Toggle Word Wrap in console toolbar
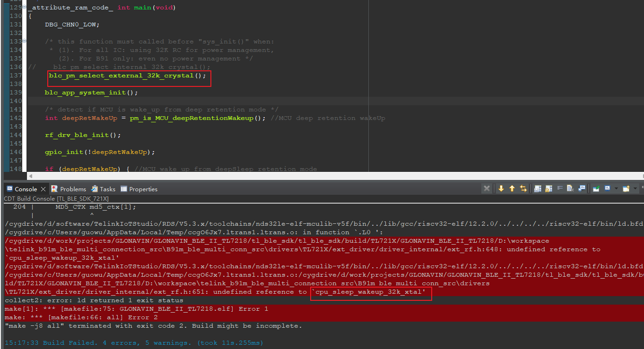 click(559, 189)
